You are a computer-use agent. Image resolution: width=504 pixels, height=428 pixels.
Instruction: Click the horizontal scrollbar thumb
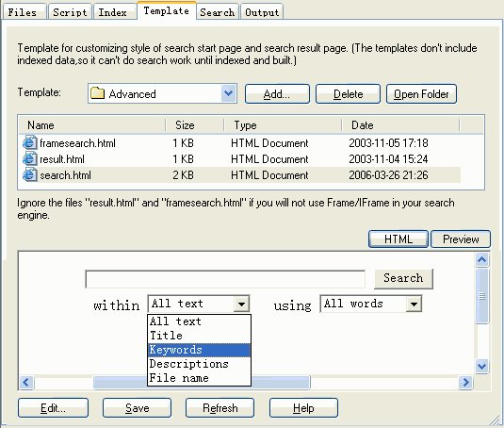202,383
